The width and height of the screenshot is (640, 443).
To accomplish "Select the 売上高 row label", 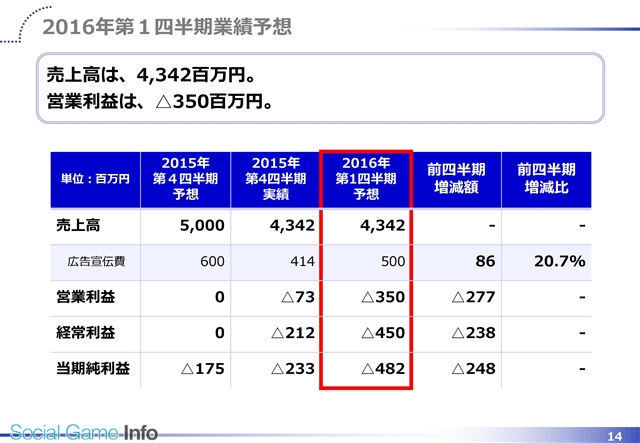I will [x=78, y=225].
